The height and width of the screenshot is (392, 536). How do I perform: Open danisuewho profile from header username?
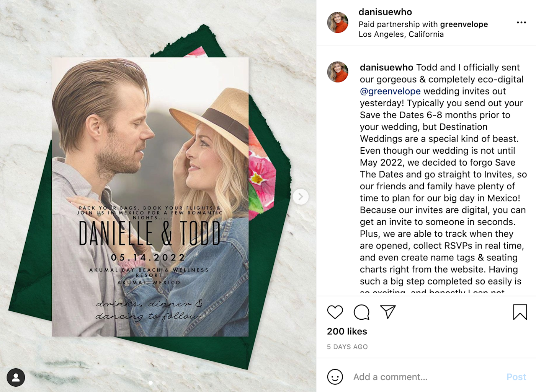(385, 12)
